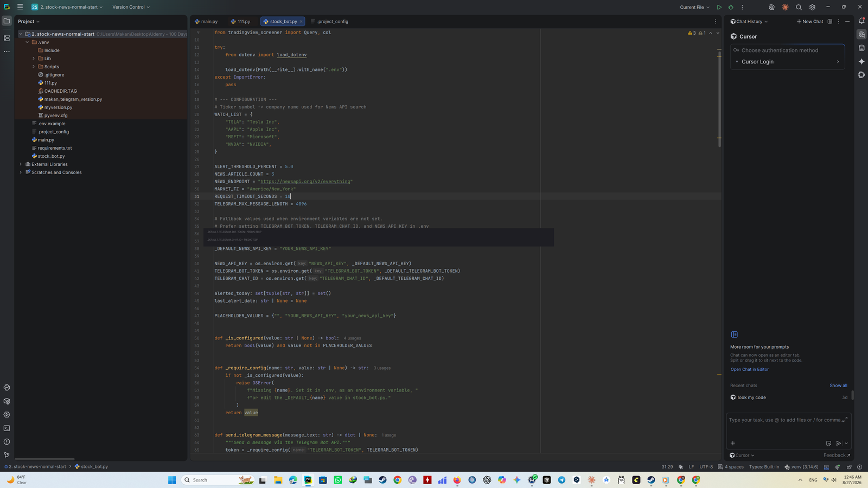
Task: Switch to the .project_config editor tab
Action: [x=330, y=22]
